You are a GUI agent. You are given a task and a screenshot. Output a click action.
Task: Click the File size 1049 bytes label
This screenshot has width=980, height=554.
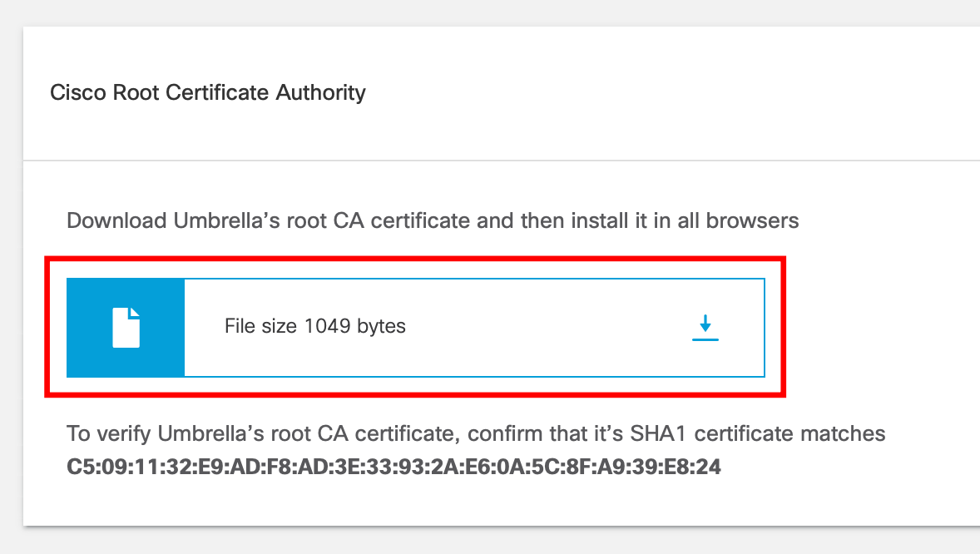coord(315,326)
